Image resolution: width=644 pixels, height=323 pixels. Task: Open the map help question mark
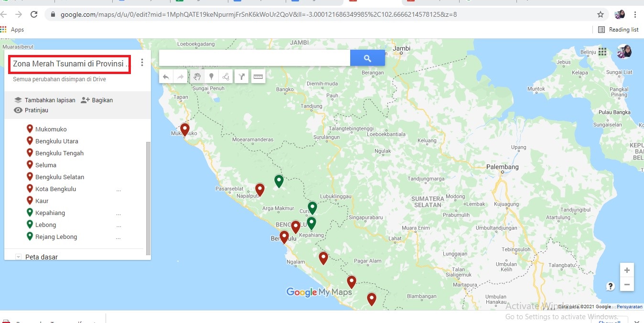611,286
